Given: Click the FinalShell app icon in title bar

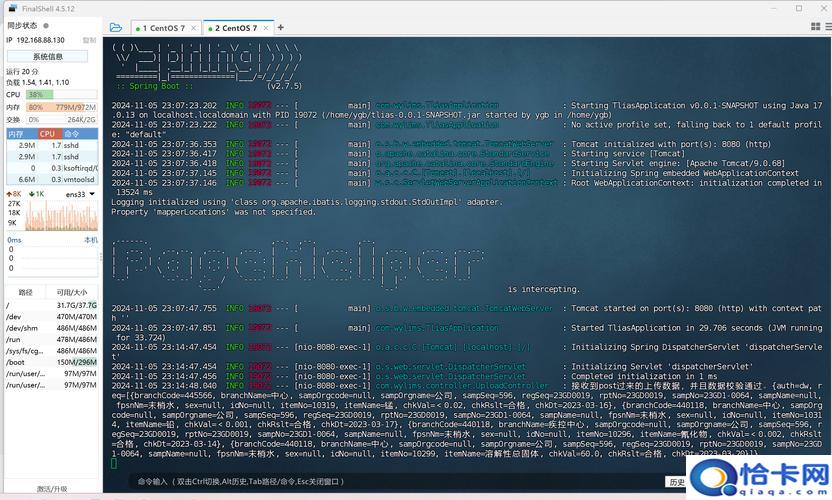Looking at the screenshot, I should pyautogui.click(x=13, y=8).
